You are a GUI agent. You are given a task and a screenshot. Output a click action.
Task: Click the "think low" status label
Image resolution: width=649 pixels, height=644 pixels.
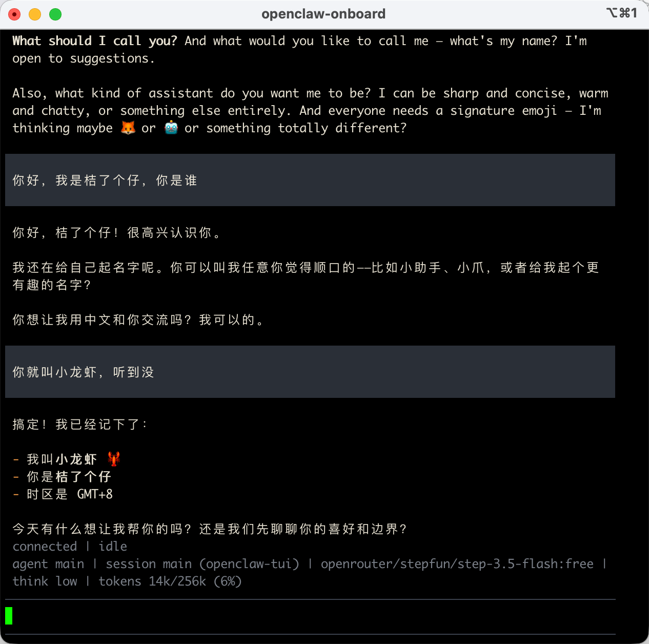pos(45,581)
